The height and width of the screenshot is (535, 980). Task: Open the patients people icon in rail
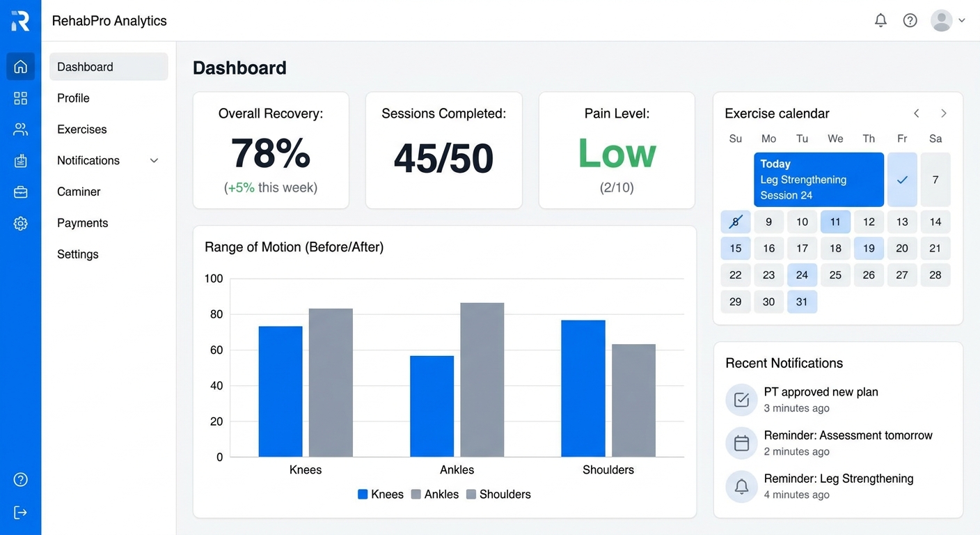pos(20,130)
